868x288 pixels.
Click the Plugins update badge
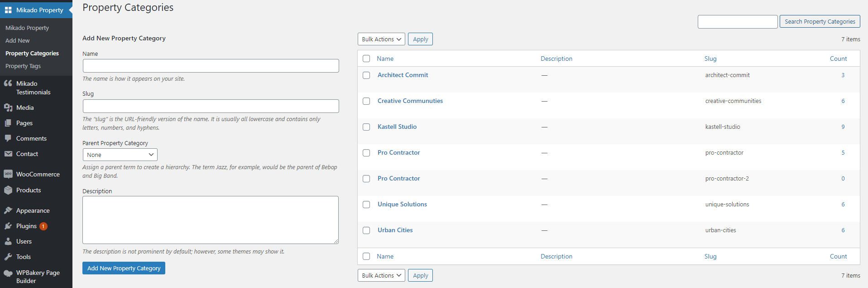[43, 226]
